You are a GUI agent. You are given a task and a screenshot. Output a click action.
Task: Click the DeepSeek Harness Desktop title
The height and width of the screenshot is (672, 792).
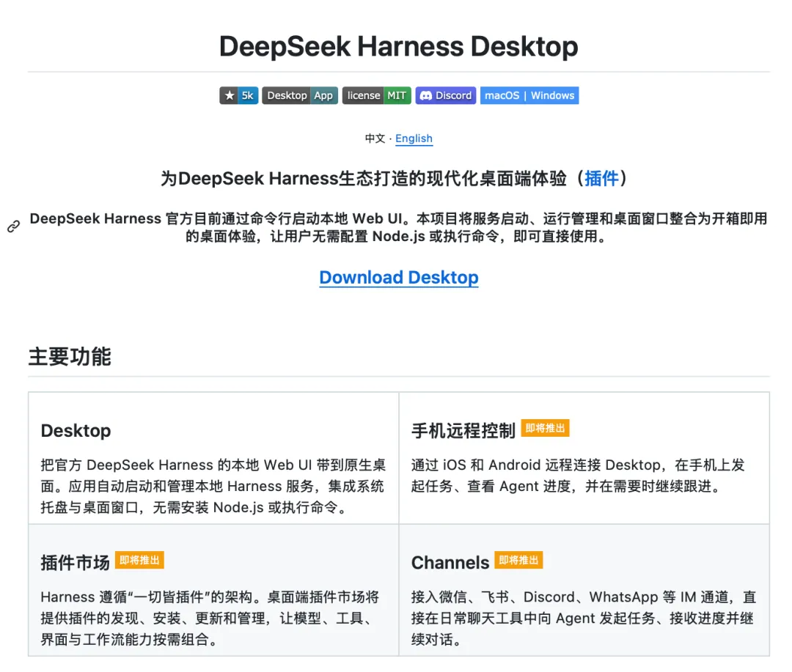(x=398, y=46)
